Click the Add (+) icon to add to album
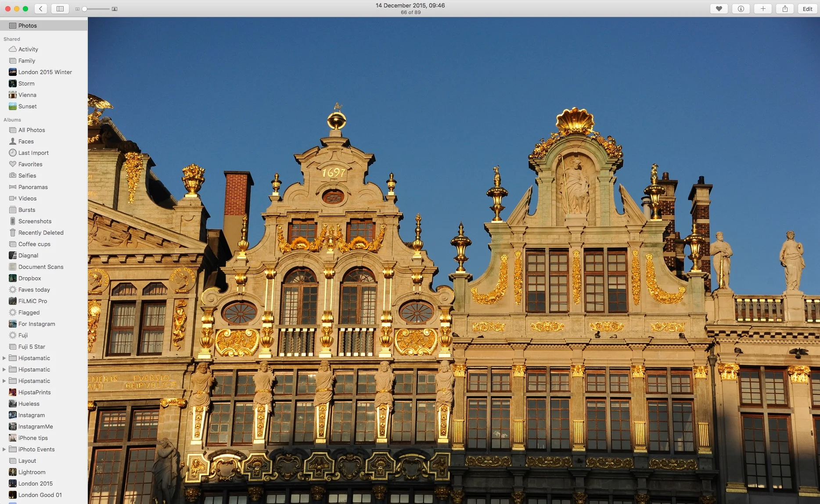Image resolution: width=820 pixels, height=504 pixels. pyautogui.click(x=763, y=8)
